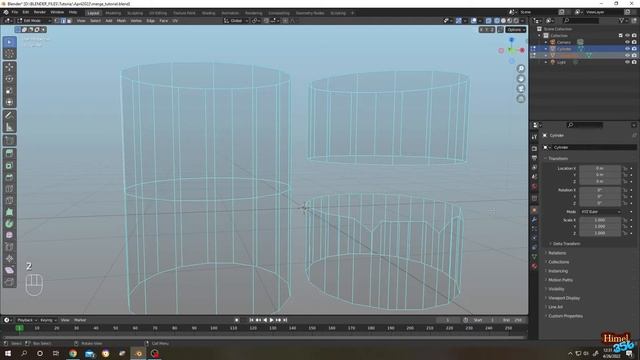640x360 pixels.
Task: Open the Material properties tab
Action: (x=534, y=266)
